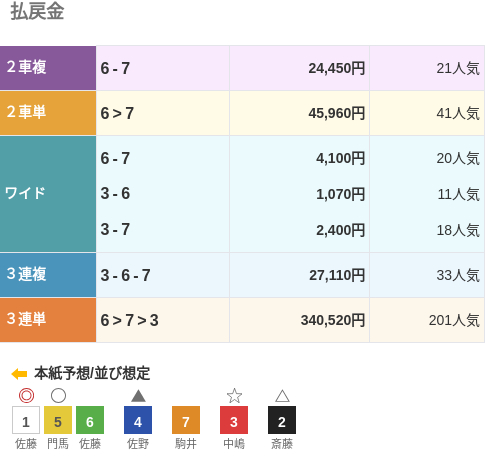Click the white number 1 rider box

click(x=26, y=420)
